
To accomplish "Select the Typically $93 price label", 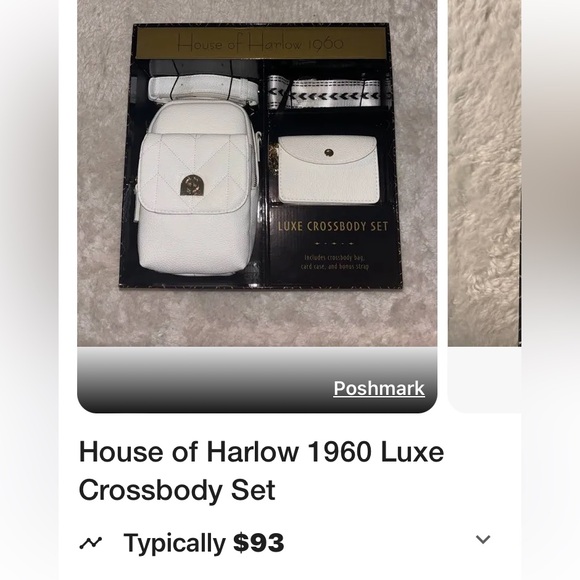I will tap(204, 543).
